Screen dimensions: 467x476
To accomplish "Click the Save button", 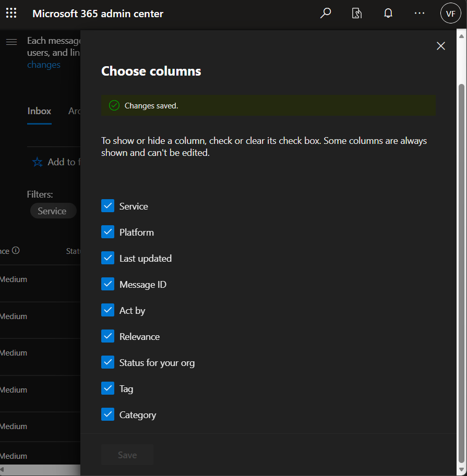I will pos(127,454).
